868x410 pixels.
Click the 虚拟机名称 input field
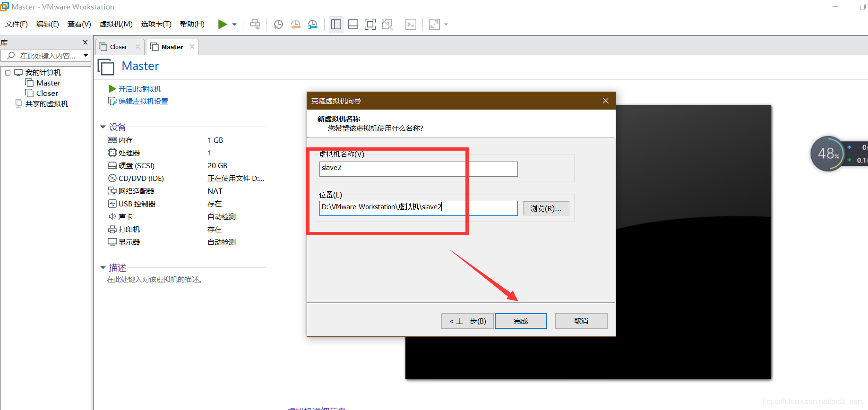[x=418, y=169]
